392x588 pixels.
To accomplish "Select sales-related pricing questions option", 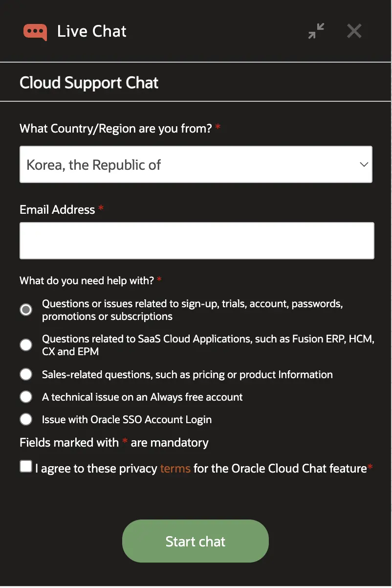I will pos(26,374).
